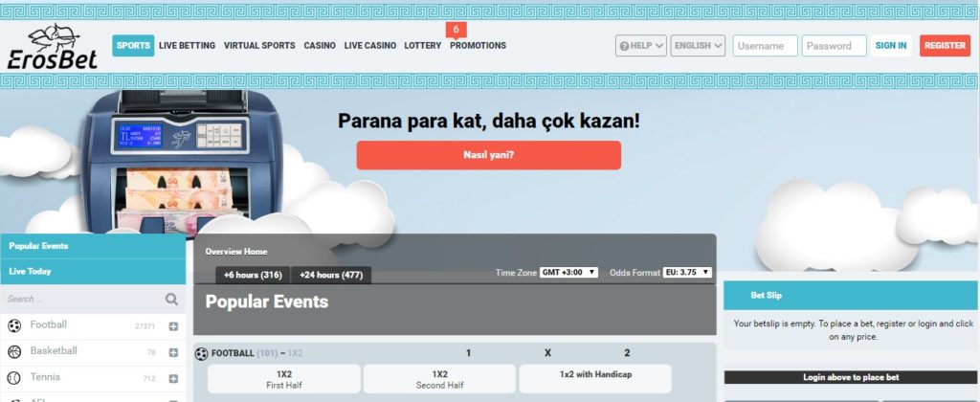
Task: Open the HELP dropdown
Action: point(640,46)
